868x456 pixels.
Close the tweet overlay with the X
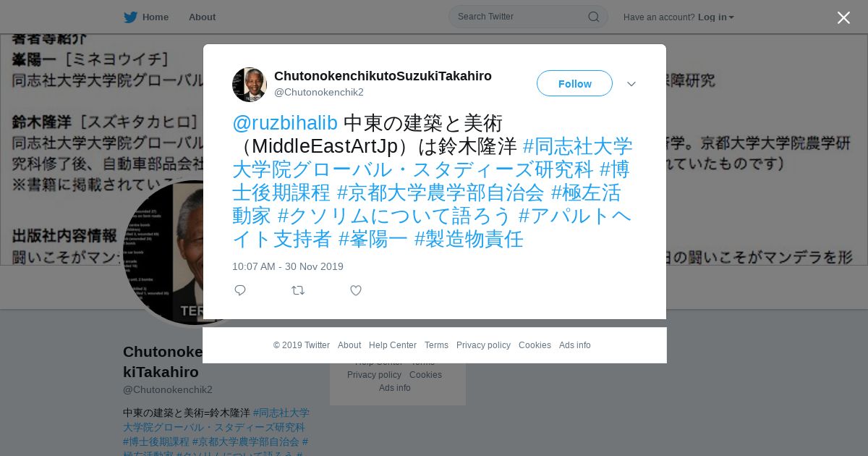coord(843,17)
